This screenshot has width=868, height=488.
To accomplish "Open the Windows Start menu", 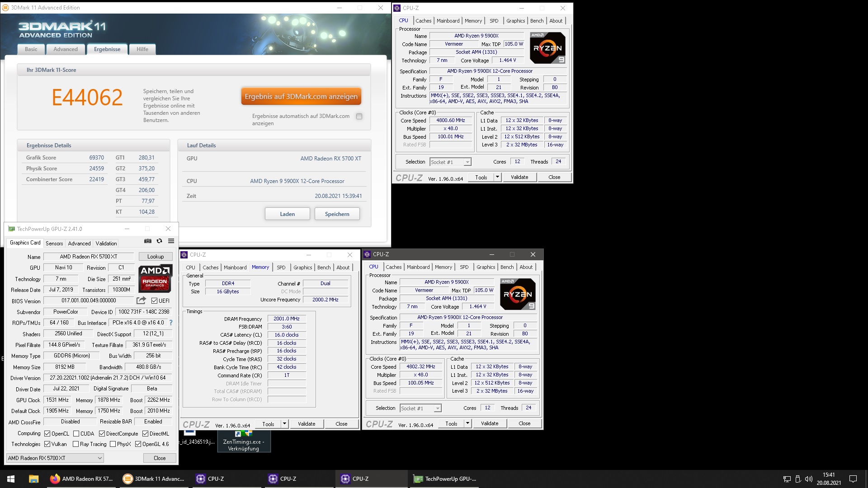I will click(x=11, y=479).
